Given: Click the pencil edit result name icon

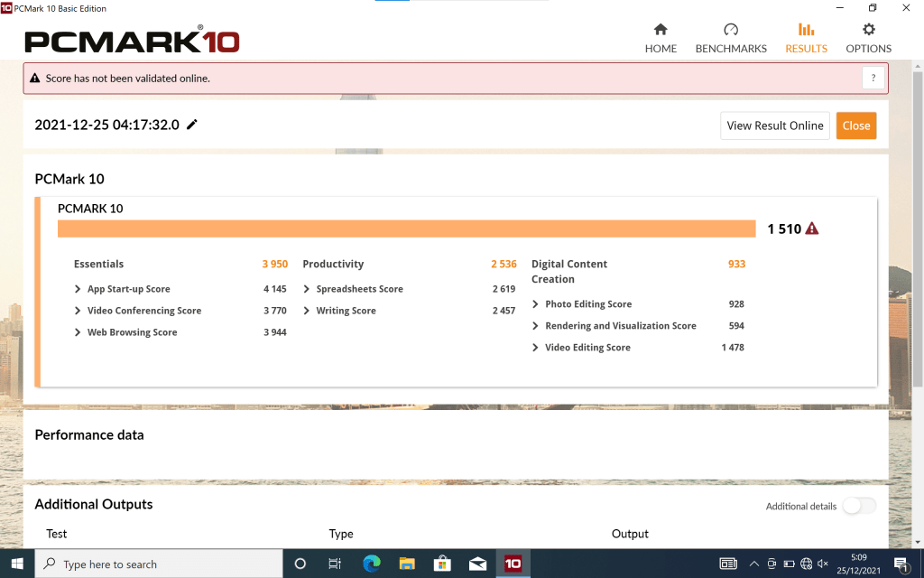Looking at the screenshot, I should pos(192,125).
